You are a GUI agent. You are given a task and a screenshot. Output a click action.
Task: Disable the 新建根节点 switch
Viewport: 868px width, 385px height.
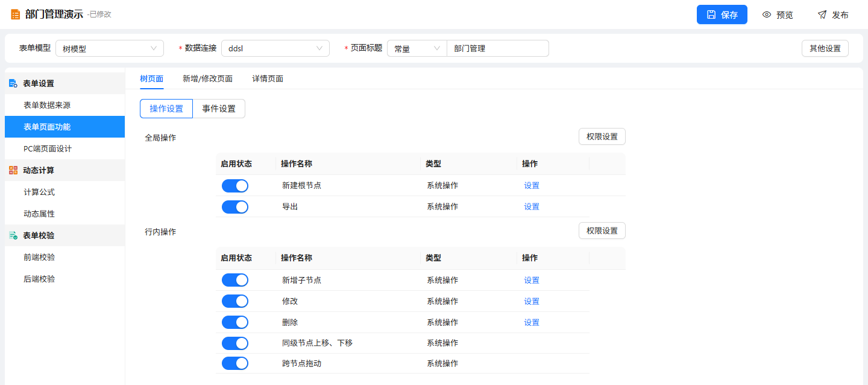point(235,186)
